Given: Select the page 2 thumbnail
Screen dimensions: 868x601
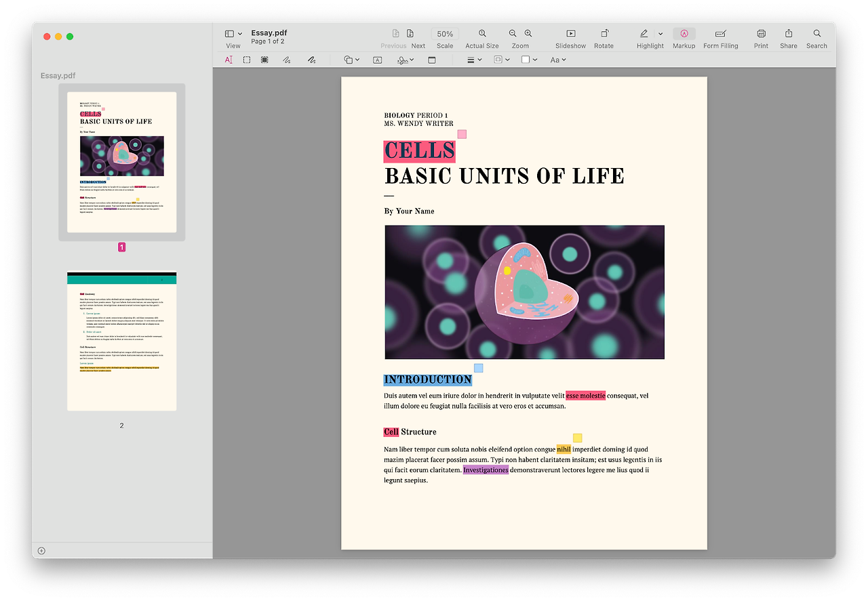Looking at the screenshot, I should click(122, 341).
